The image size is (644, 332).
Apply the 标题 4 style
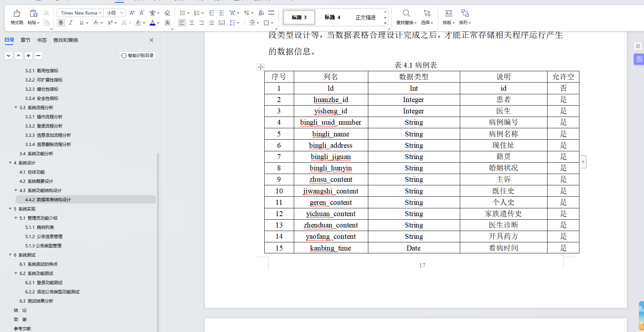332,17
